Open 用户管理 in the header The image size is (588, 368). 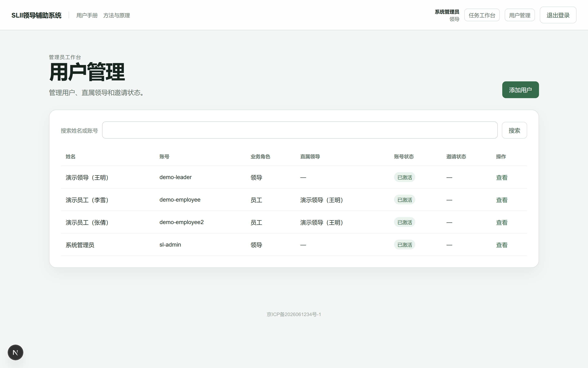[519, 15]
